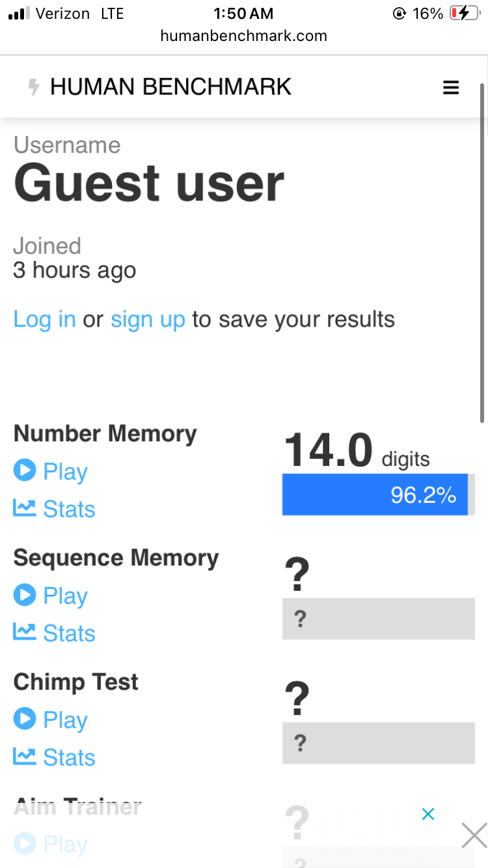488x868 pixels.
Task: Tap the humanbenchmark.com address bar
Action: tap(244, 36)
